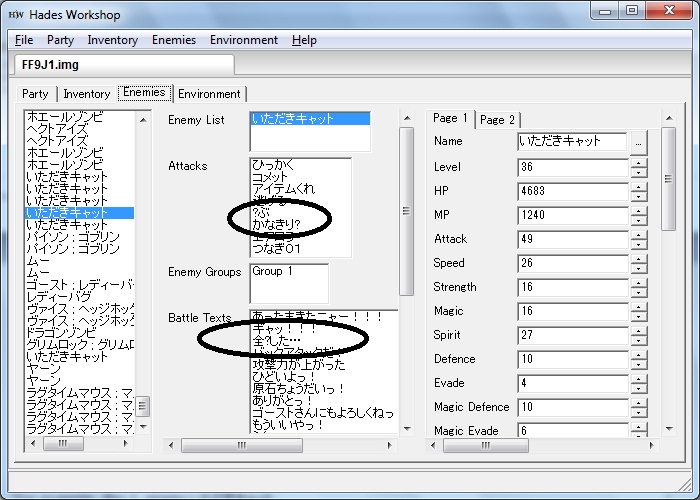Click the Spirit value field showing 27
The width and height of the screenshot is (700, 500).
(x=573, y=335)
